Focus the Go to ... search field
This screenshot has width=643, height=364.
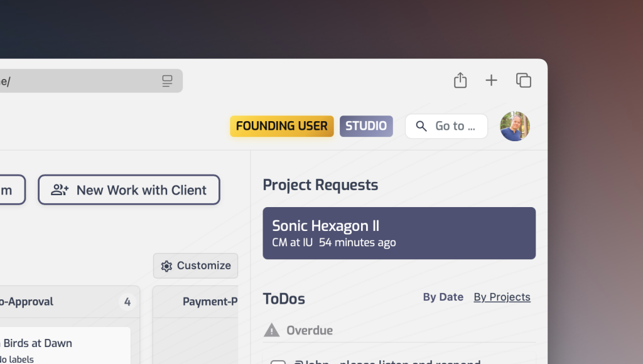[x=455, y=126]
